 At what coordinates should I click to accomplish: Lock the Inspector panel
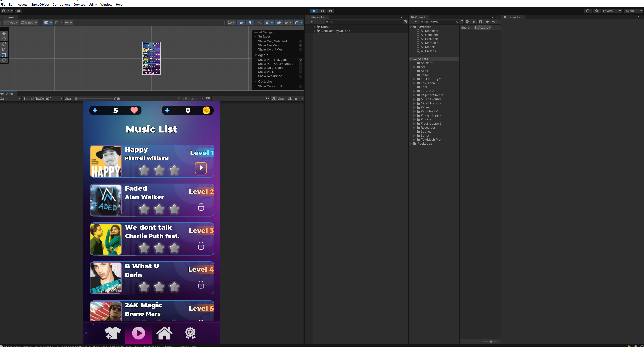click(638, 17)
